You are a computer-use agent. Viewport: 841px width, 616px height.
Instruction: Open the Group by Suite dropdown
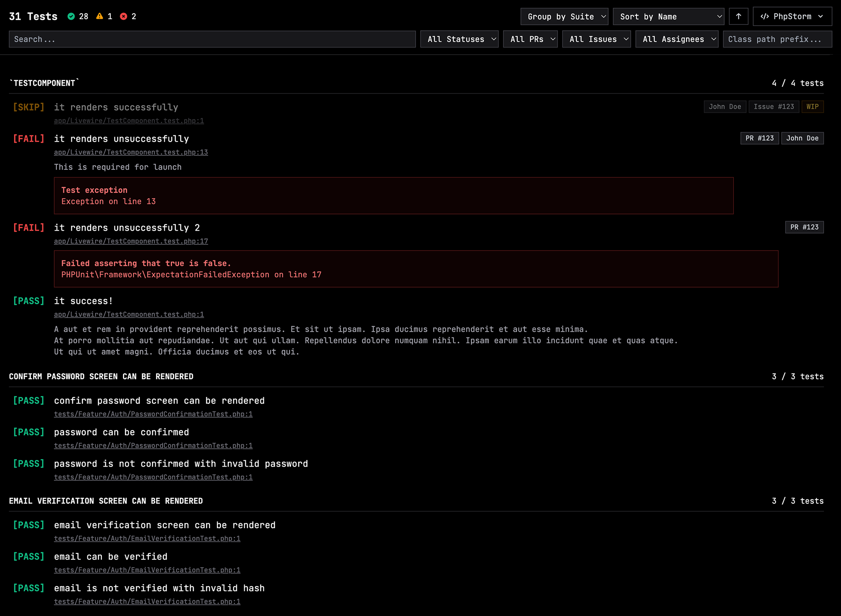(564, 17)
